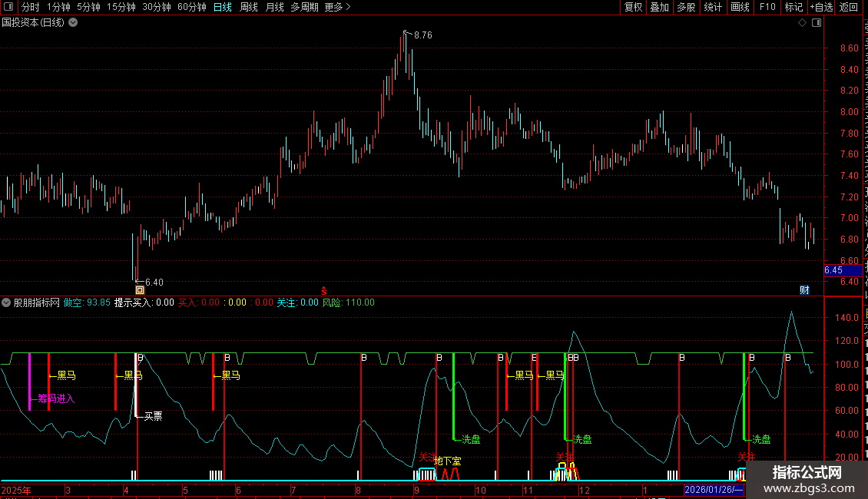Activate the 画线 drawing tools
Viewport: 868px width, 499px height.
click(740, 7)
